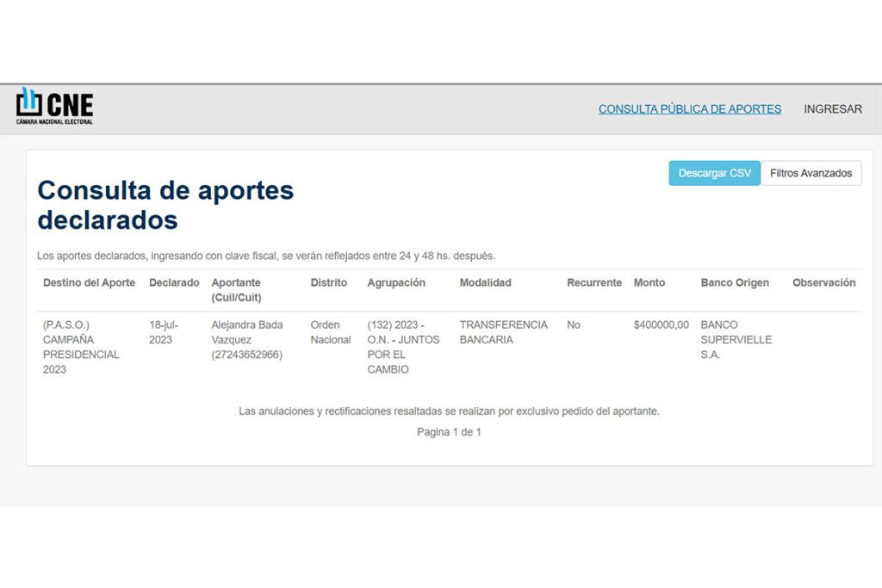The width and height of the screenshot is (882, 588).
Task: Select the Alejandra Bada Vazquez contributor cell
Action: [x=247, y=339]
